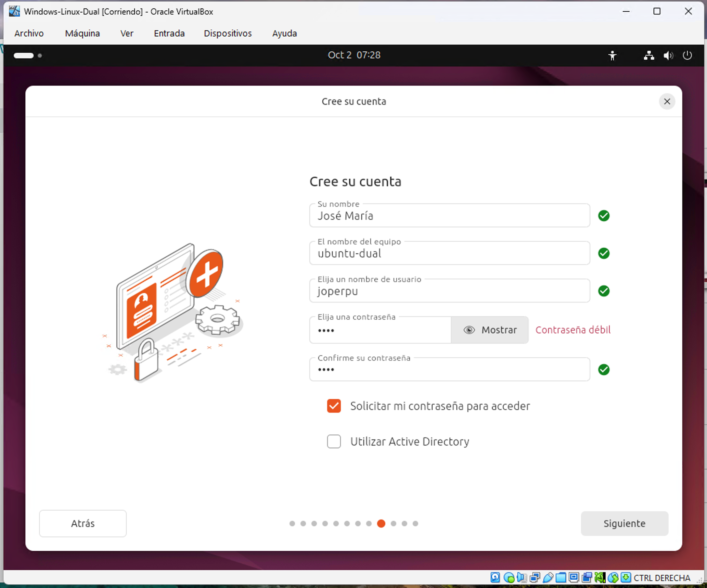This screenshot has width=707, height=588.
Task: Click the display settings status icon
Action: tap(574, 577)
